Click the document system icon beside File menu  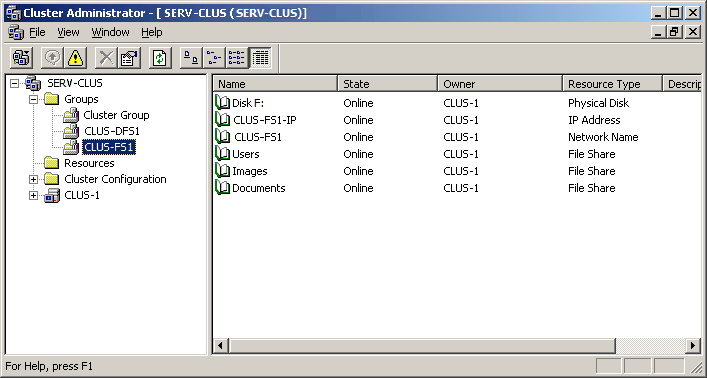coord(16,32)
